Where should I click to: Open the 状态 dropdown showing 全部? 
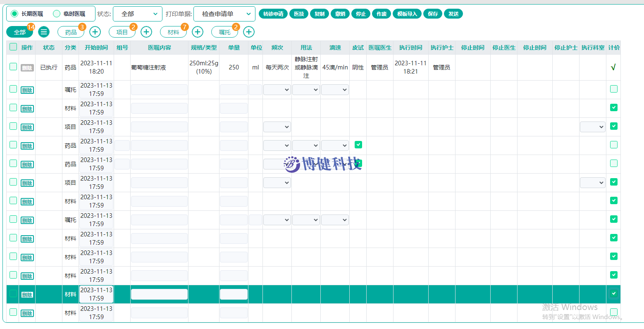[138, 14]
